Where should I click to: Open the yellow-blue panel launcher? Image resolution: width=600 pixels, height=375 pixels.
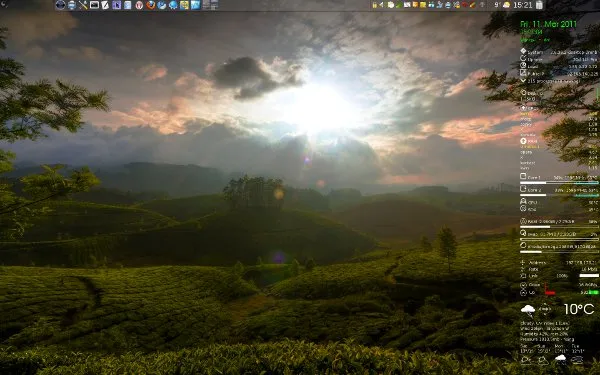[184, 5]
